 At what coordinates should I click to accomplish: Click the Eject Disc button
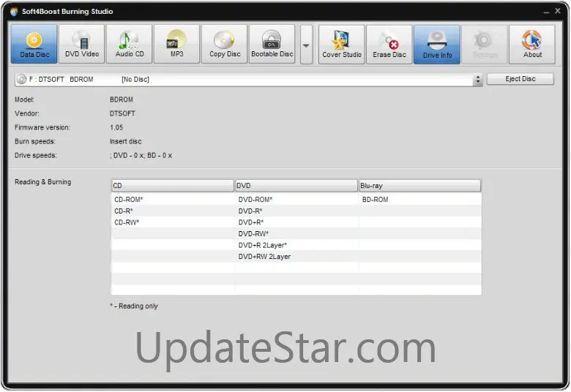520,79
